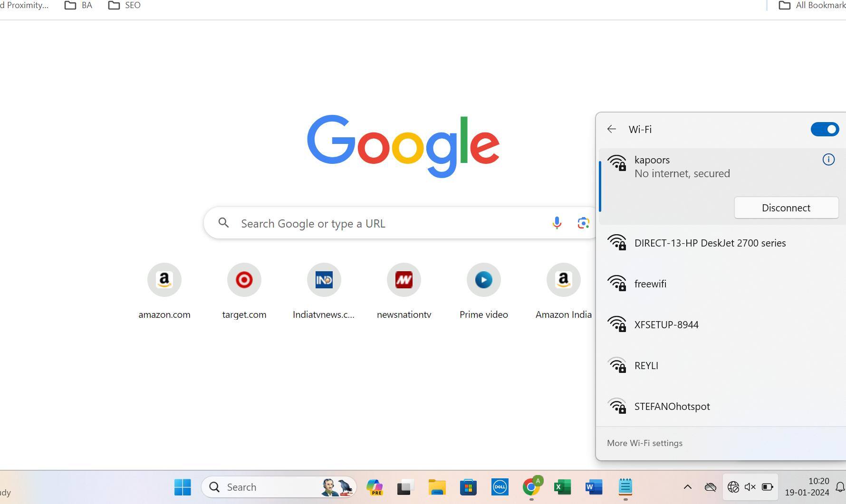Launch Excel from the taskbar
846x504 pixels.
(562, 487)
